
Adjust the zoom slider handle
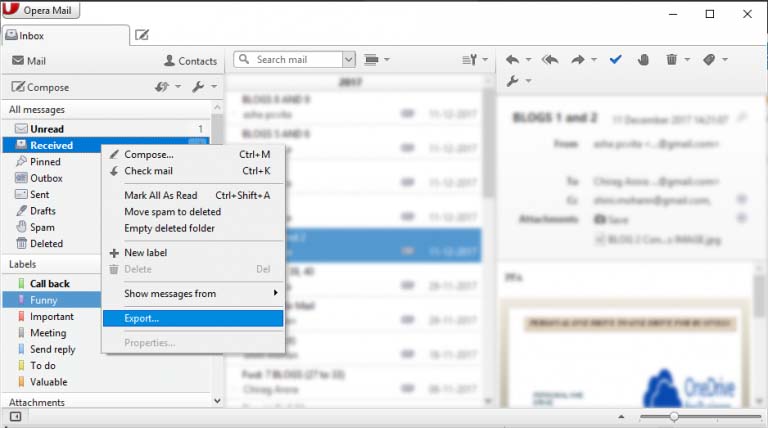(x=674, y=417)
